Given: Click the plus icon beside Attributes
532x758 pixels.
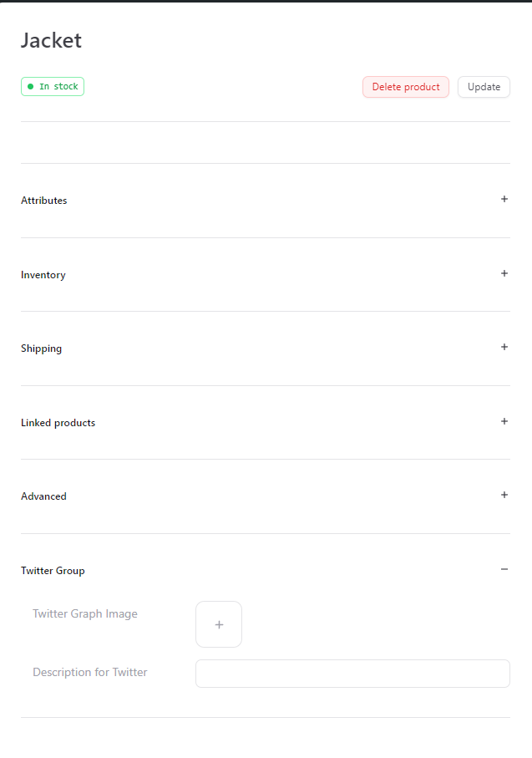Looking at the screenshot, I should pos(504,200).
